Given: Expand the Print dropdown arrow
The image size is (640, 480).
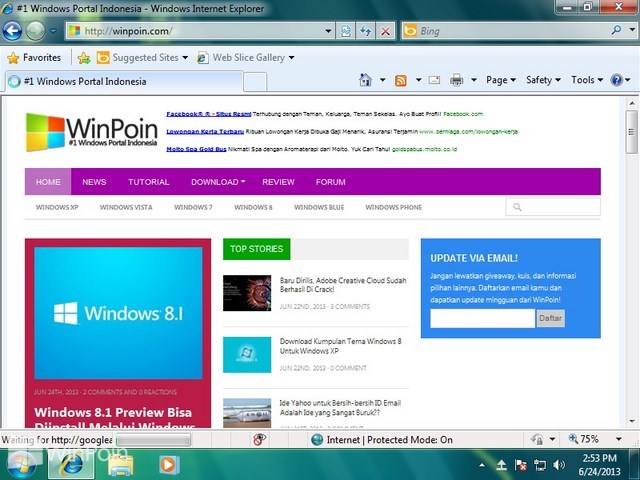Looking at the screenshot, I should (x=474, y=80).
